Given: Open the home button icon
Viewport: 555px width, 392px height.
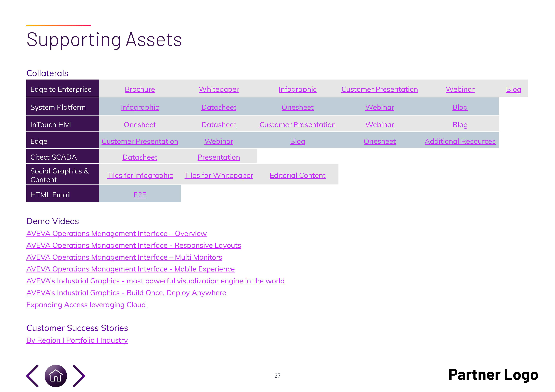Looking at the screenshot, I should (56, 376).
